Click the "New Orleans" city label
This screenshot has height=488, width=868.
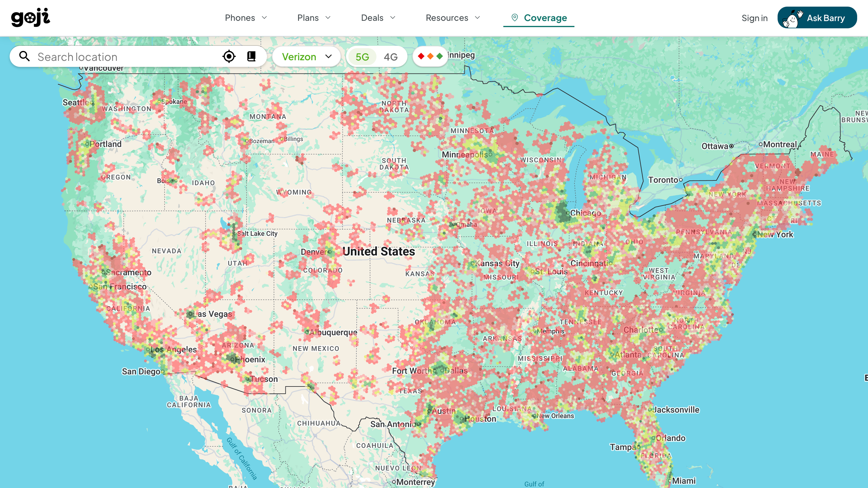[x=556, y=416]
